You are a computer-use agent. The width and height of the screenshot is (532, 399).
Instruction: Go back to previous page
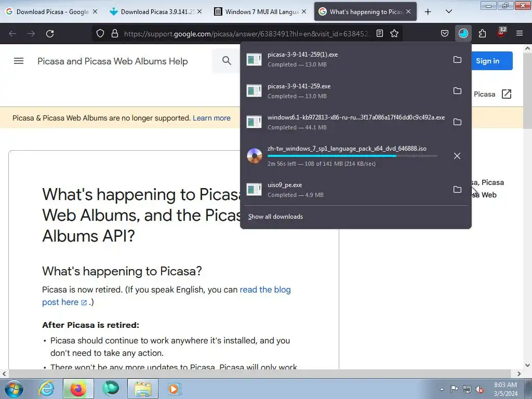(12, 34)
